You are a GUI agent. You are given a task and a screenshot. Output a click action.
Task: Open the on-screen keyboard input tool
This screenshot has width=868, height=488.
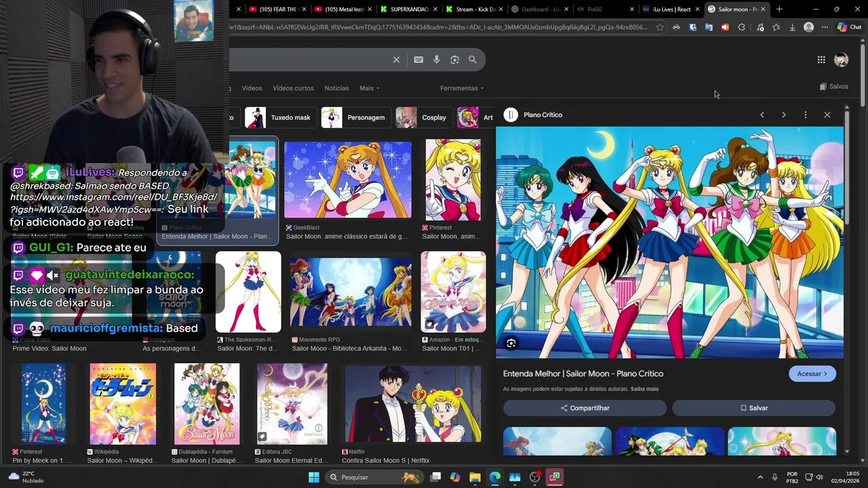[418, 60]
